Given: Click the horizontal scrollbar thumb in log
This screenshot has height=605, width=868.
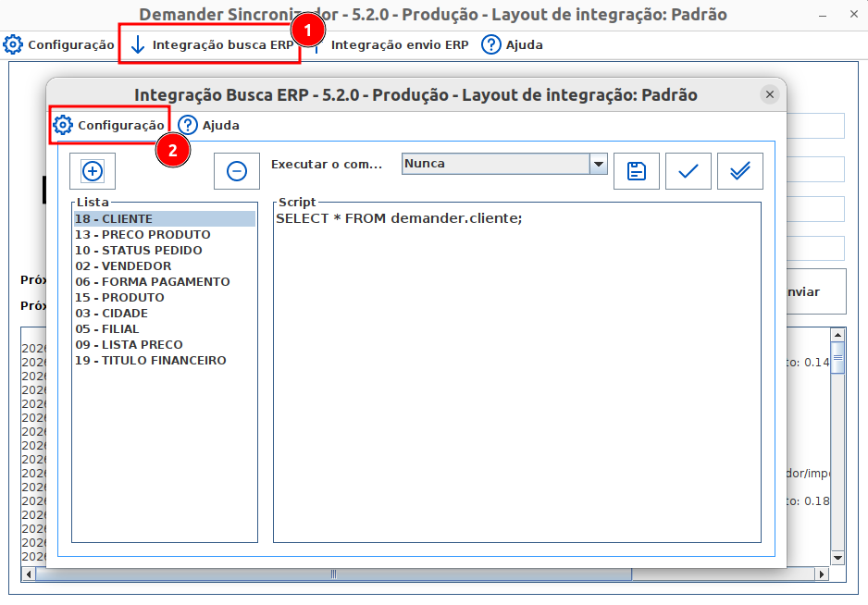Looking at the screenshot, I should (x=333, y=574).
